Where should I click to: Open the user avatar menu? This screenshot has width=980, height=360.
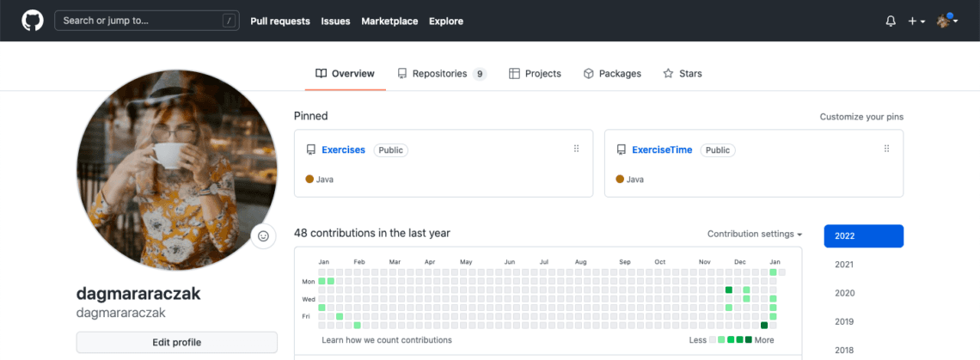946,21
